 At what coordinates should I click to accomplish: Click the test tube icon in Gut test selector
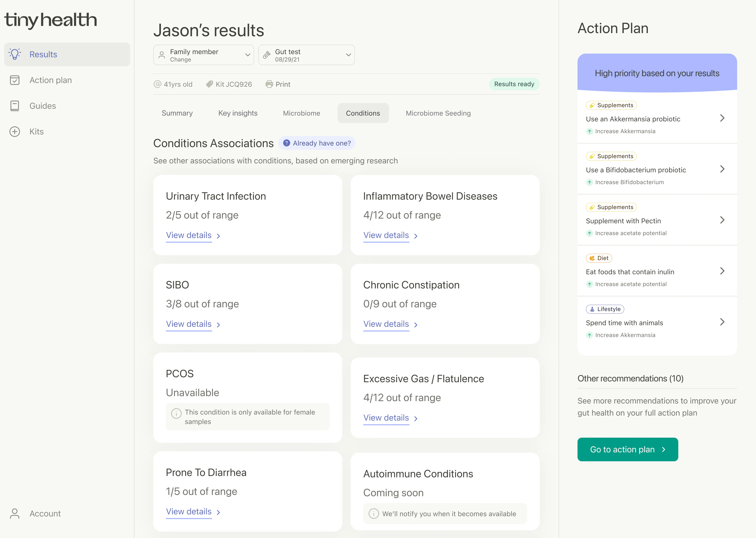(x=267, y=55)
